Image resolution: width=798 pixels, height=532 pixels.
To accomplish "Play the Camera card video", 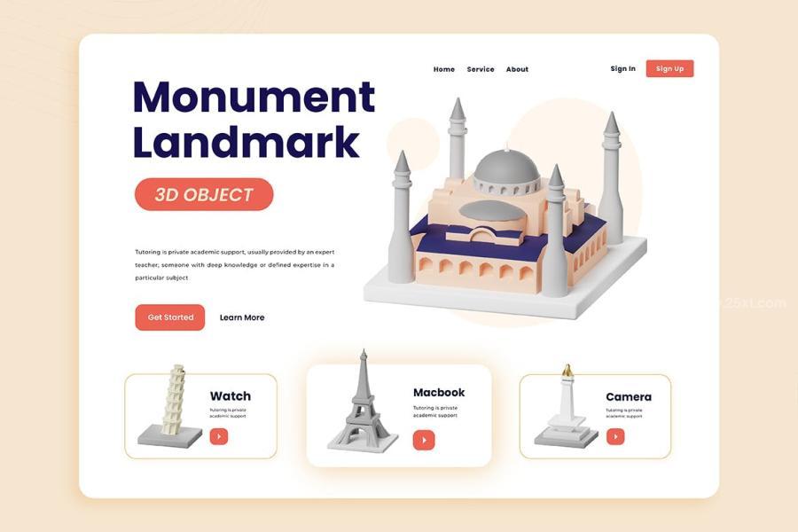I will coord(615,436).
